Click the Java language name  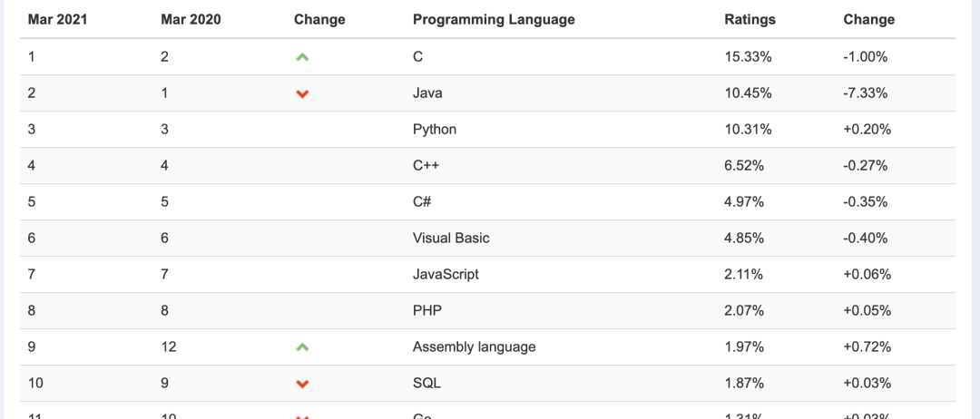click(x=427, y=93)
